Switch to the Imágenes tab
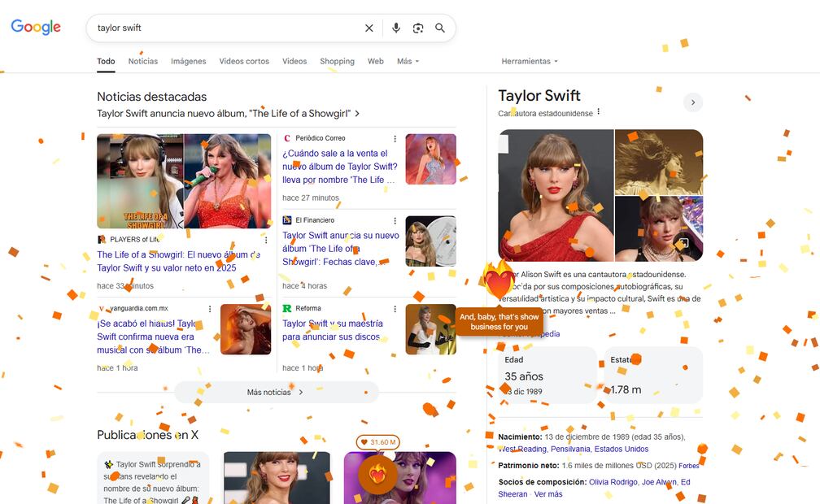 coord(188,61)
